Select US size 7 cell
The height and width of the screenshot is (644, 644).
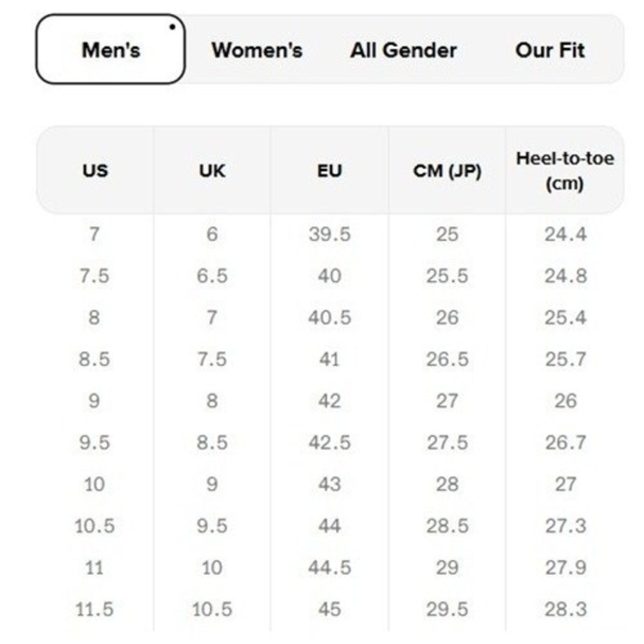[95, 234]
